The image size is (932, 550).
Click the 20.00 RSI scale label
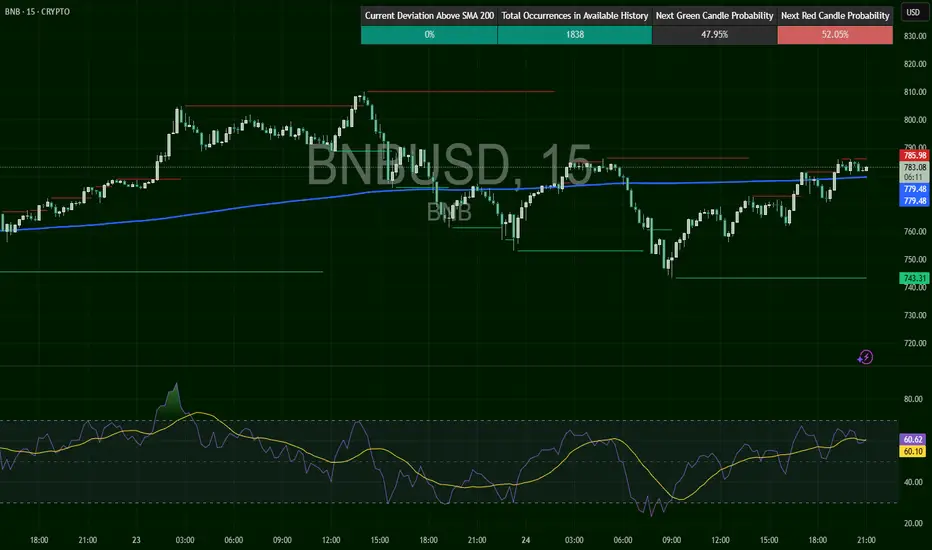913,523
